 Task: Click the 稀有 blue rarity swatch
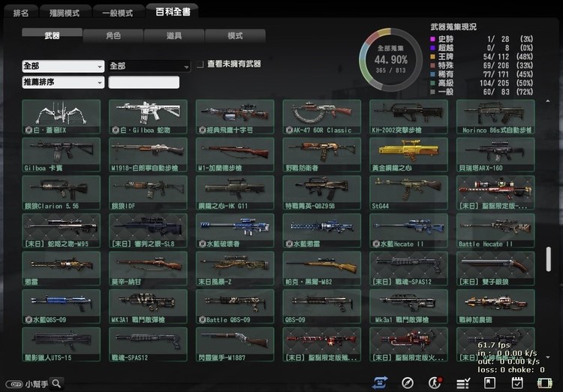point(432,74)
